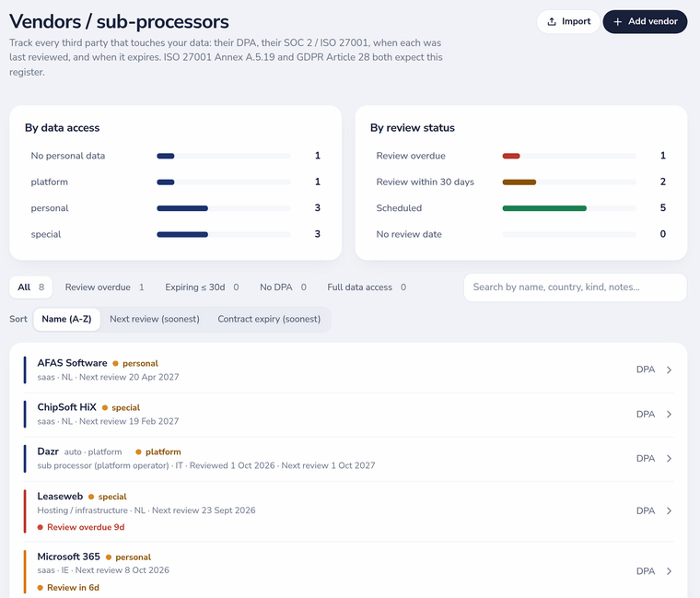Click the 'By review status' card heading
This screenshot has height=598, width=700.
[x=413, y=128]
